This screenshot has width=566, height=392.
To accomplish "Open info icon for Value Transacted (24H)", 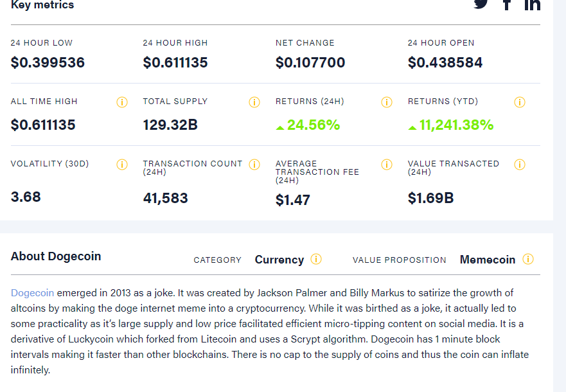I will point(520,165).
